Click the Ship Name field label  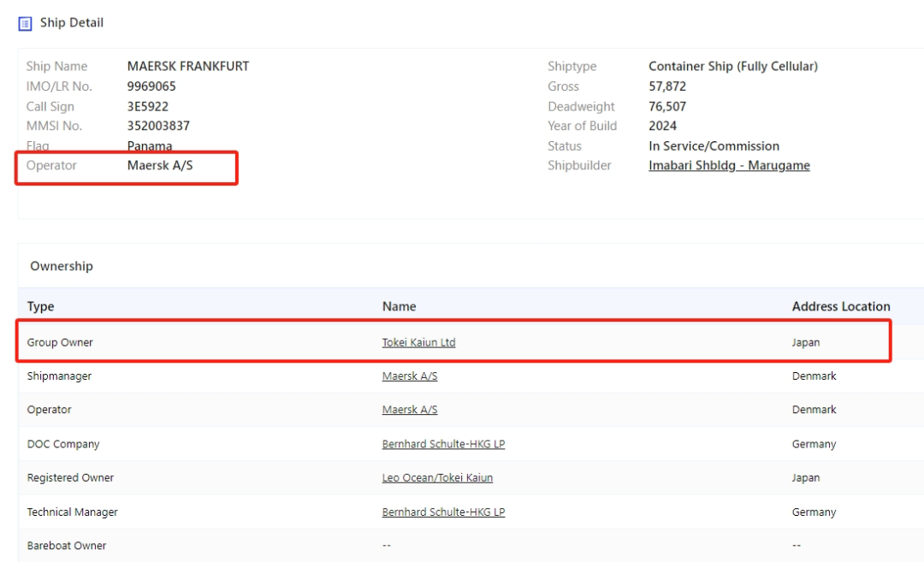click(56, 66)
